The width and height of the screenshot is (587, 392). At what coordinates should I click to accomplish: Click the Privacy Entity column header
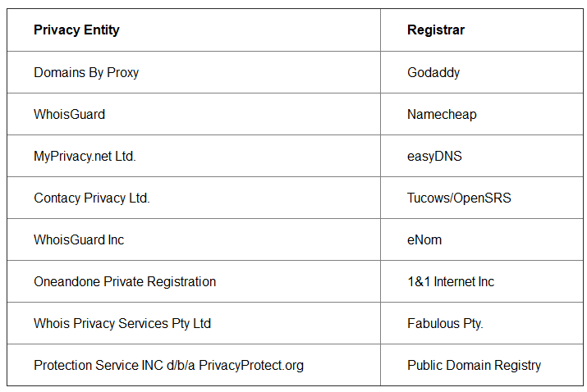coord(76,30)
